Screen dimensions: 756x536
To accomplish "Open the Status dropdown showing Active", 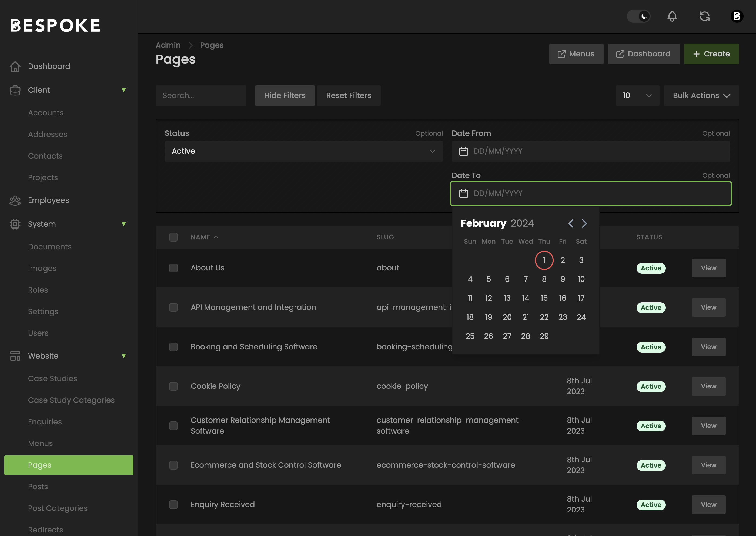I will click(304, 152).
